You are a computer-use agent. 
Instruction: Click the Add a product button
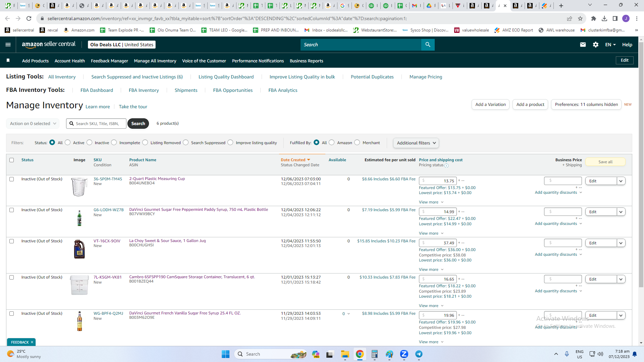click(x=530, y=105)
